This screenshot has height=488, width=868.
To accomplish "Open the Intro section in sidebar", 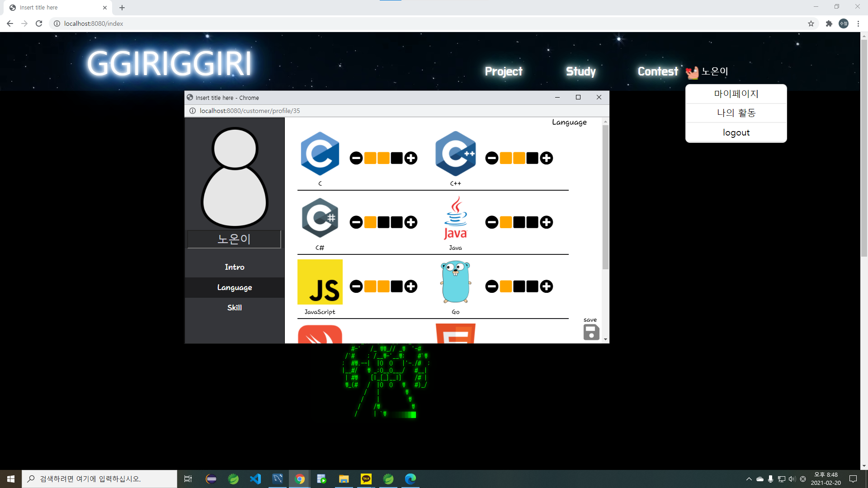I will pyautogui.click(x=234, y=267).
